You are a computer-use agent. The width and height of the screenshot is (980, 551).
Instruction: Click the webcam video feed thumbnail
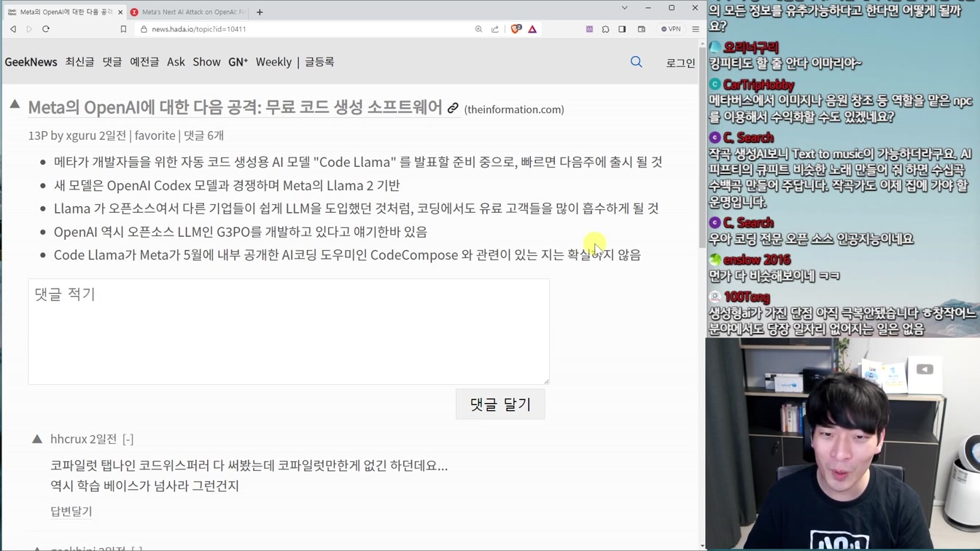(843, 444)
